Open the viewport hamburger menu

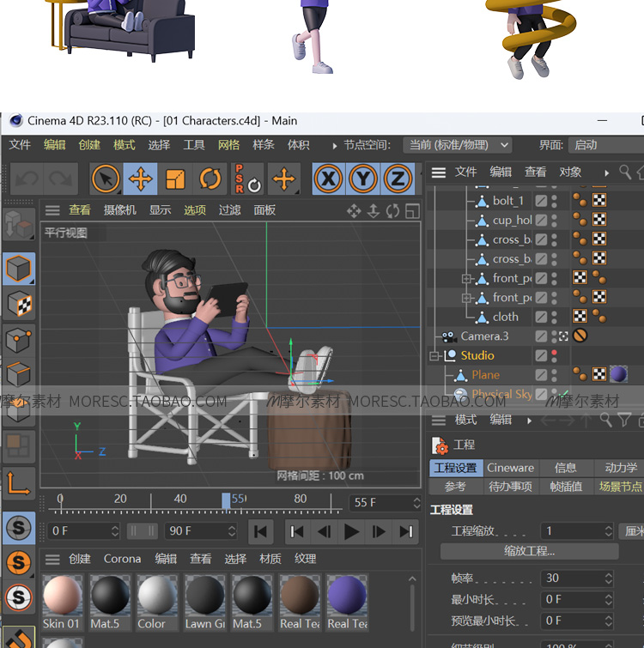click(52, 210)
